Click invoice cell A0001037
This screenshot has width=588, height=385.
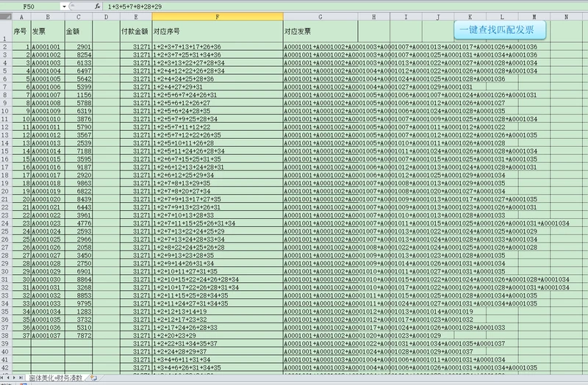click(48, 336)
